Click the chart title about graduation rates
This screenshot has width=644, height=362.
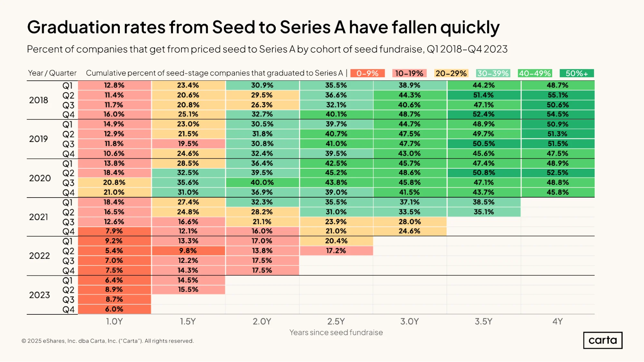pyautogui.click(x=263, y=27)
